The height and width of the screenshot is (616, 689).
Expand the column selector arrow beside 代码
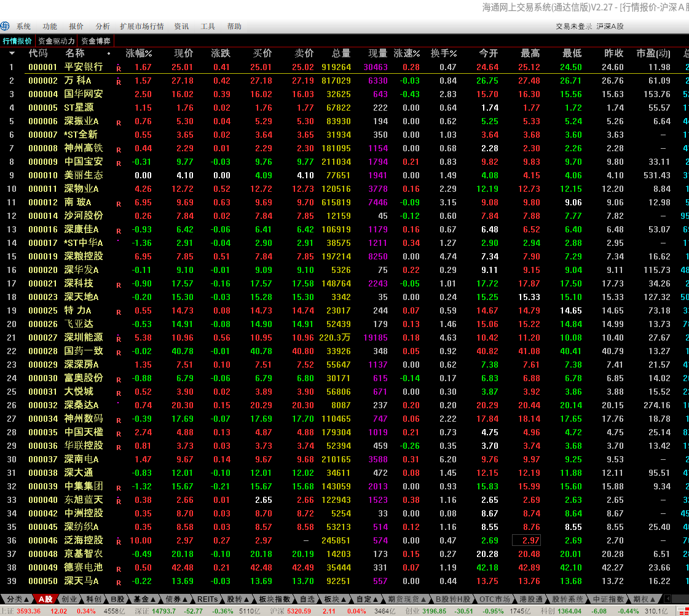(x=12, y=53)
